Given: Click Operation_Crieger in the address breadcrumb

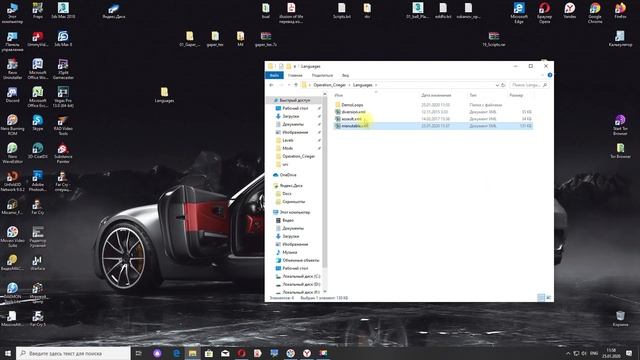Looking at the screenshot, I should pyautogui.click(x=329, y=85).
